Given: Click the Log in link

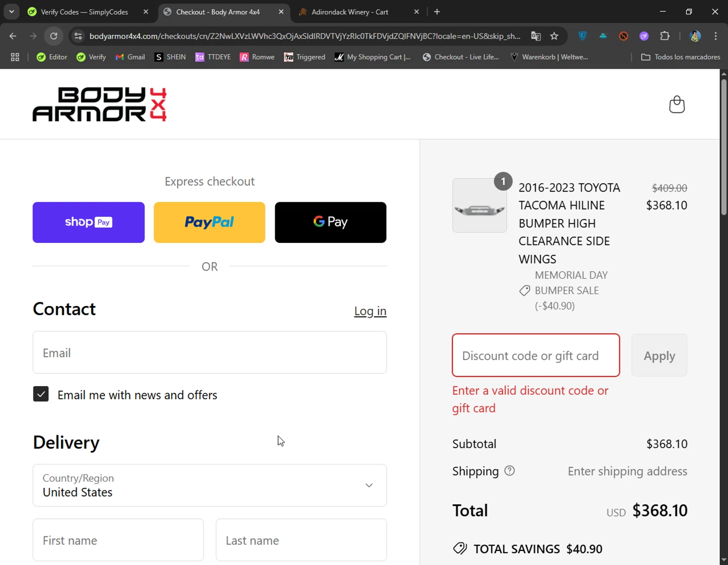Looking at the screenshot, I should pos(370,311).
